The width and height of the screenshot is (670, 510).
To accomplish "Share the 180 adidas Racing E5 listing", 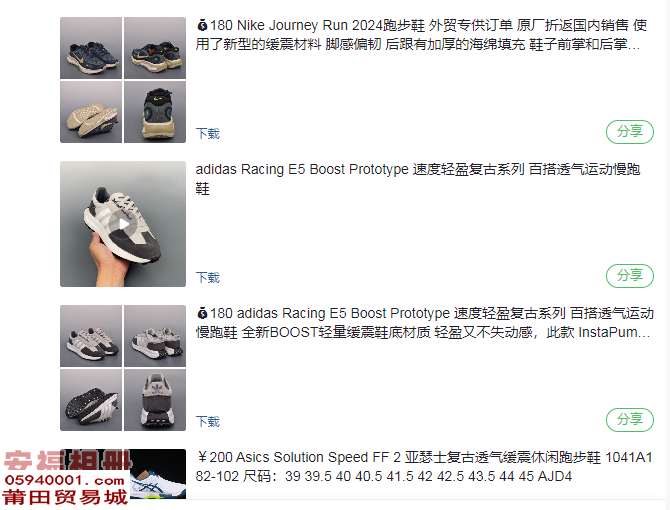I will 630,420.
